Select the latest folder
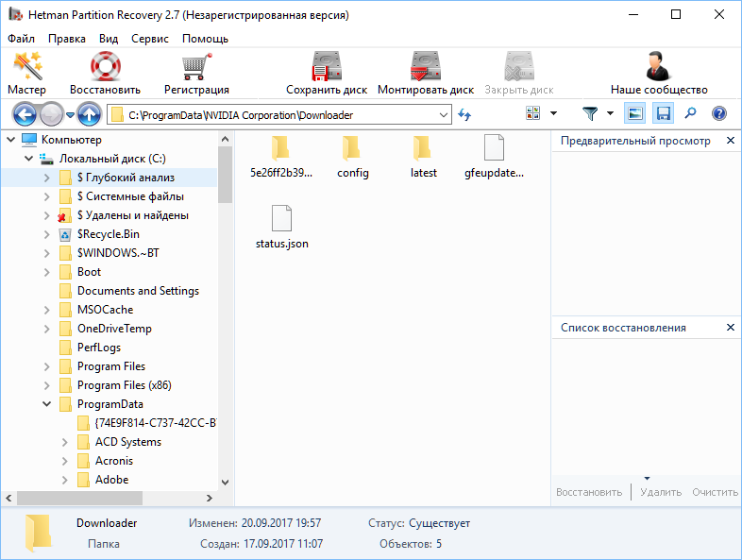The width and height of the screenshot is (742, 560). (423, 156)
